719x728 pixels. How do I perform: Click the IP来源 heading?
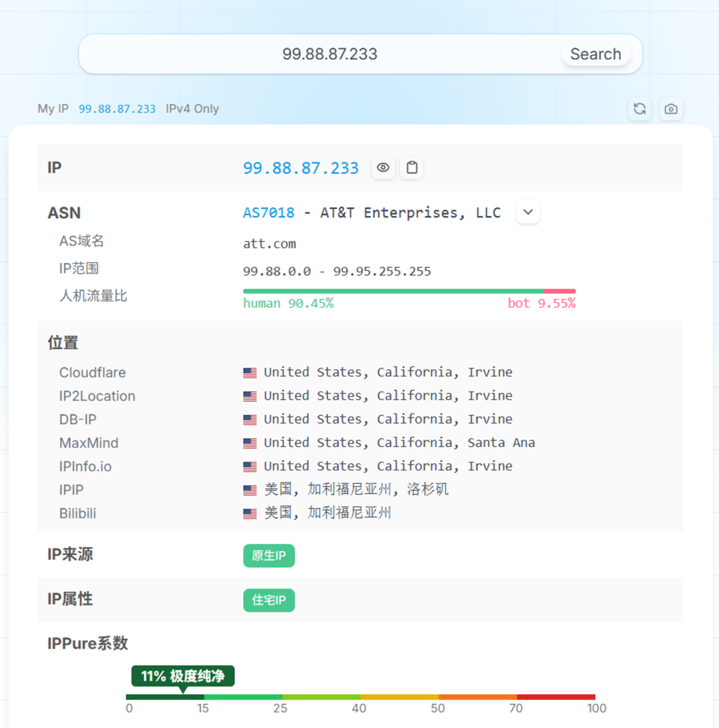(70, 554)
